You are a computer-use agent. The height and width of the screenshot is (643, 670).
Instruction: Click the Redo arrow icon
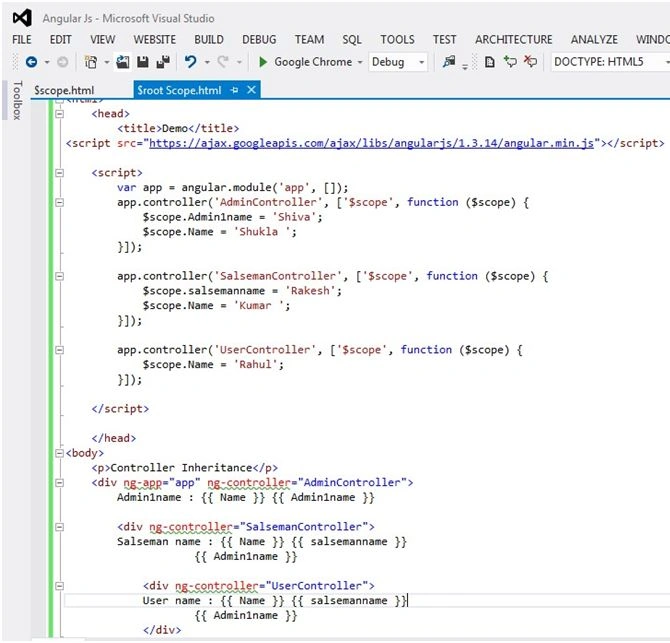coord(223,62)
